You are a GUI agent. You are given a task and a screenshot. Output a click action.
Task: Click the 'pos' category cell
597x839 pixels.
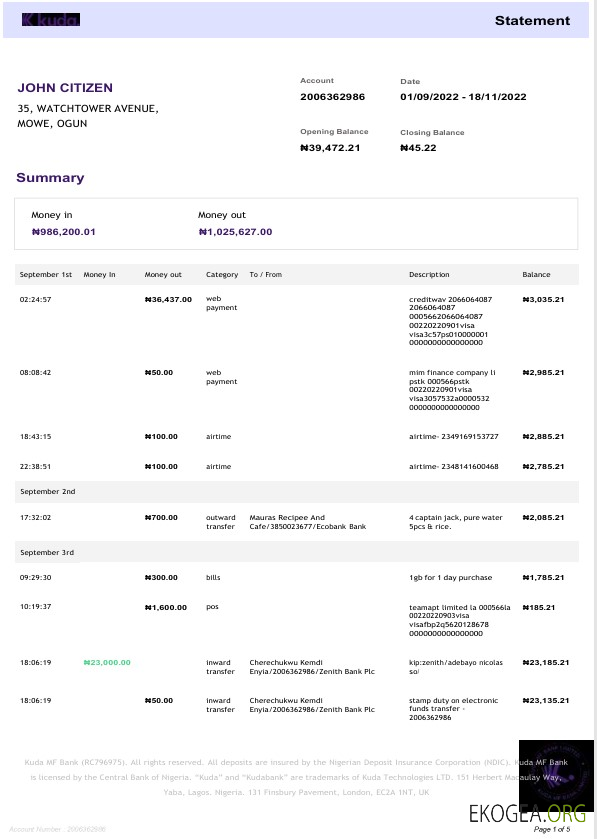[212, 607]
